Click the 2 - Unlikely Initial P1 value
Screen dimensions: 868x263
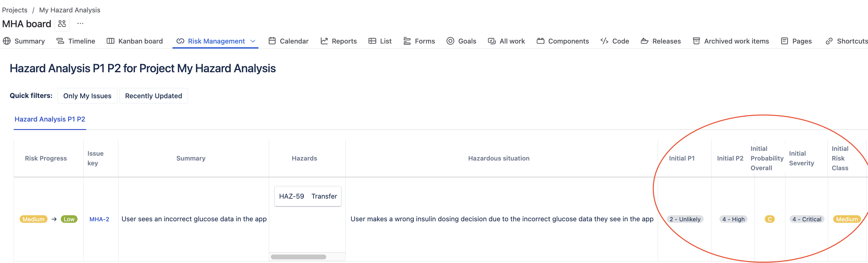[685, 219]
